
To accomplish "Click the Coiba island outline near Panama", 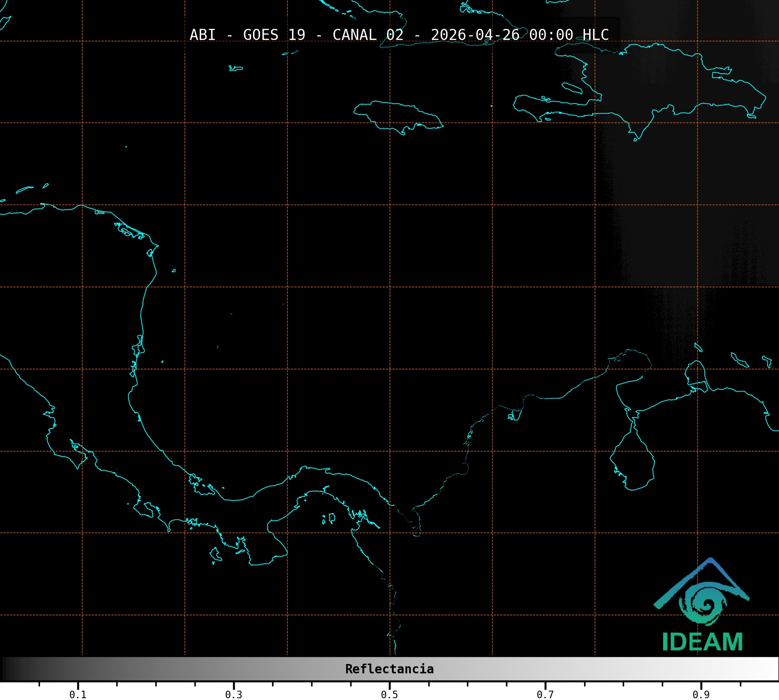I will (215, 554).
